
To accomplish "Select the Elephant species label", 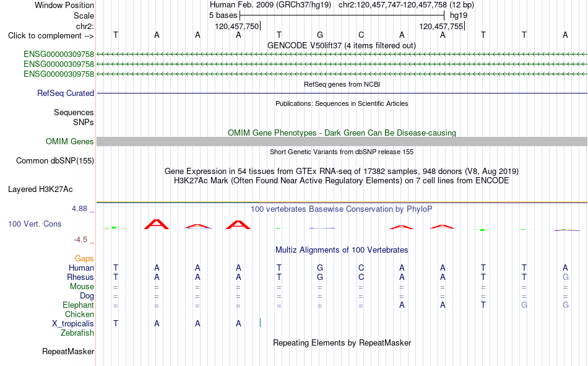I will pyautogui.click(x=79, y=305).
